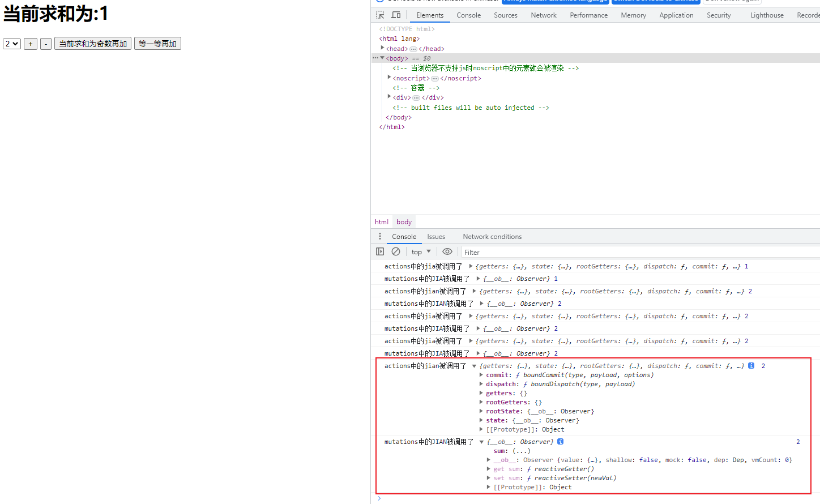
Task: Click the inspect element picker icon
Action: pos(380,15)
